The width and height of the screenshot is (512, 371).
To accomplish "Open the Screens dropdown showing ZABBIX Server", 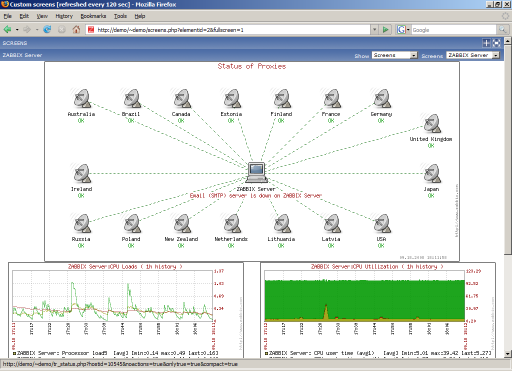I will pyautogui.click(x=473, y=55).
